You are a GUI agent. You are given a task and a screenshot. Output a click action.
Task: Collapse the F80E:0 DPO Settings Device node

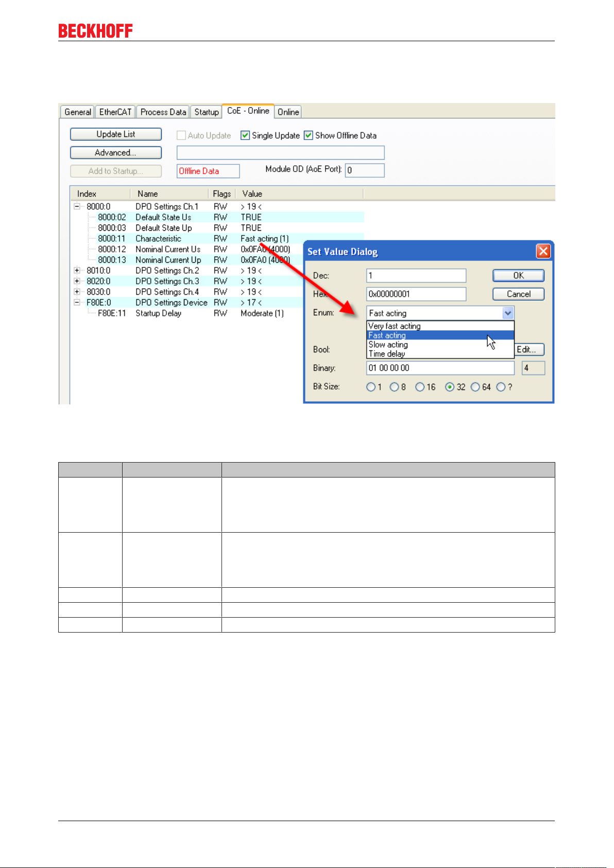[77, 302]
